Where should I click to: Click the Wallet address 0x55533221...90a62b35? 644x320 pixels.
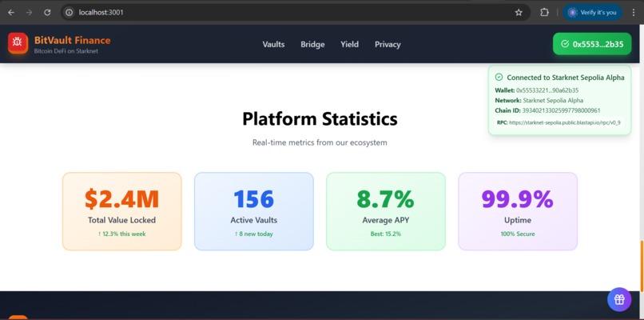[547, 90]
